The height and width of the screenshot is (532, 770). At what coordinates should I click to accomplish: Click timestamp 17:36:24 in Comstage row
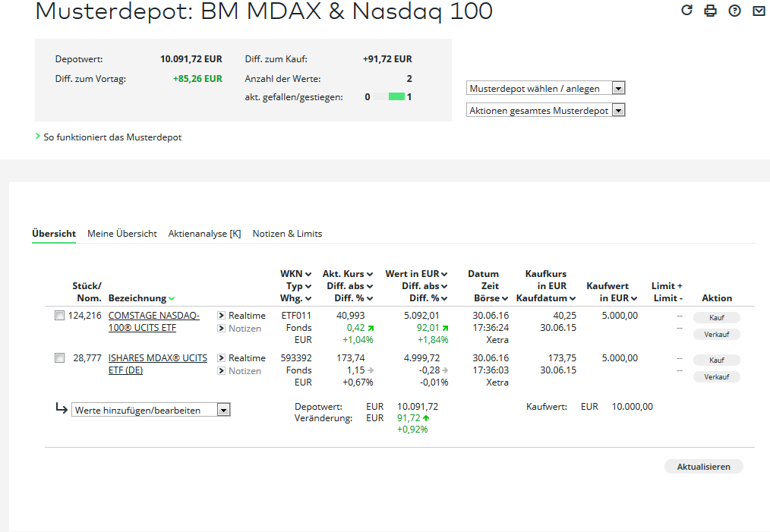(491, 327)
